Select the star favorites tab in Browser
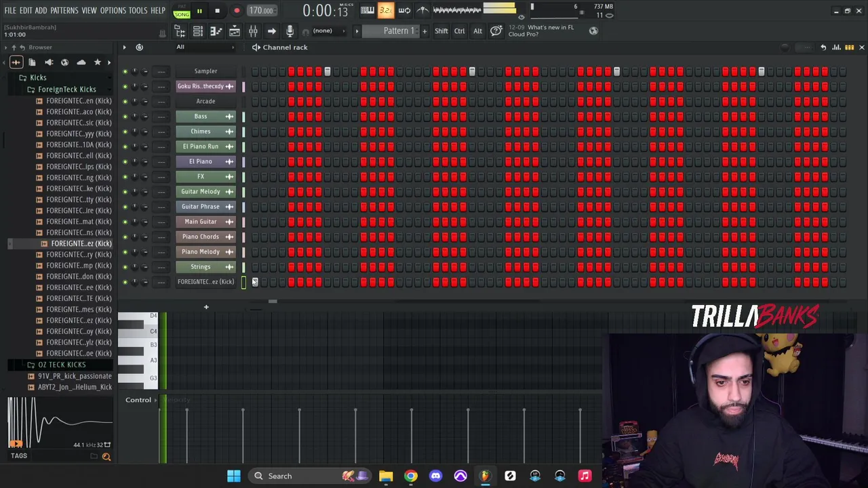 [97, 62]
